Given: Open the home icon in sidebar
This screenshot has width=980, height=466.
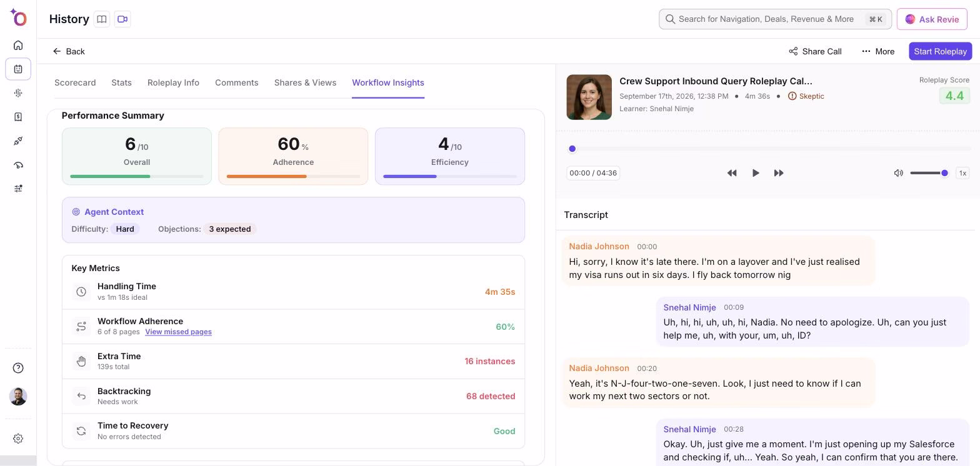Looking at the screenshot, I should point(18,45).
